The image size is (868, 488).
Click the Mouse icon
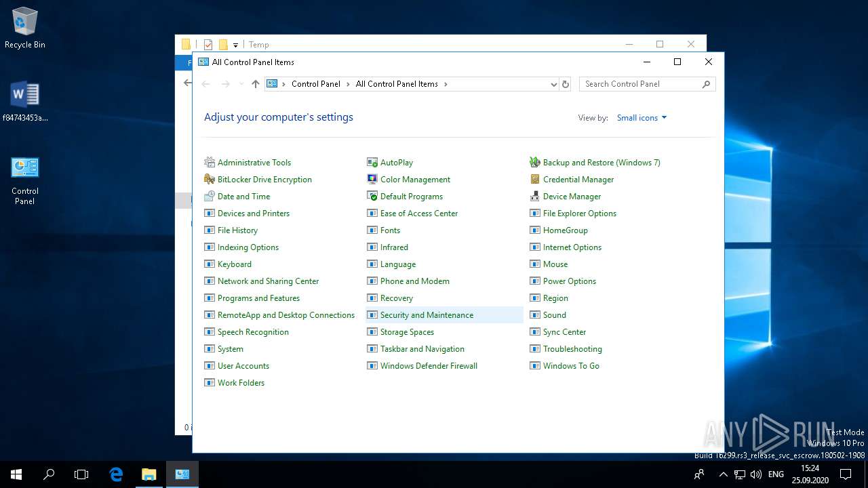pyautogui.click(x=535, y=264)
